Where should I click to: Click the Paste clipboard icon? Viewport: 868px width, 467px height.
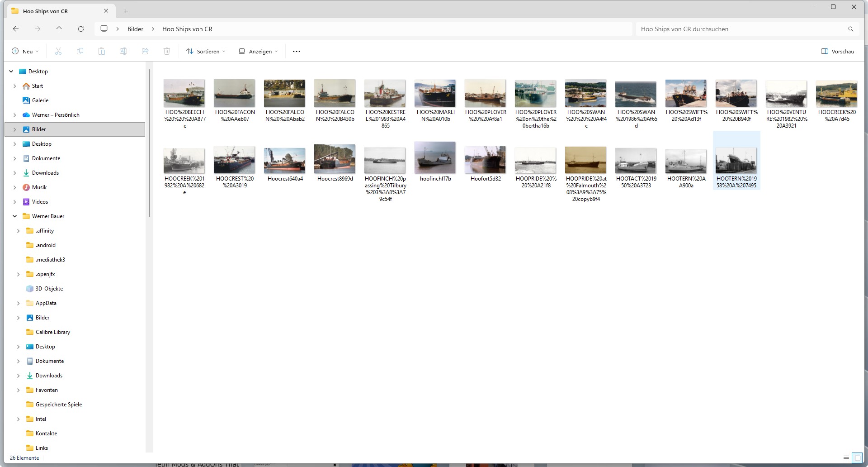[x=102, y=52]
